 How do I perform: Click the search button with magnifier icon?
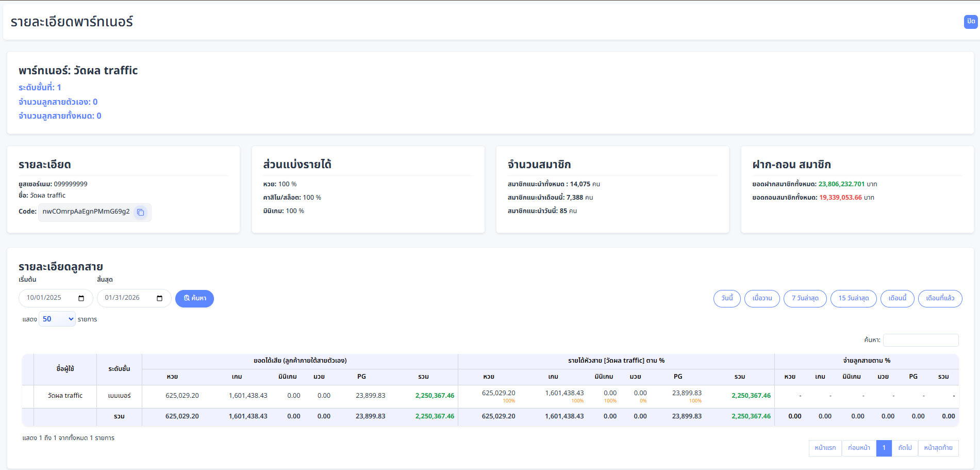click(x=194, y=298)
